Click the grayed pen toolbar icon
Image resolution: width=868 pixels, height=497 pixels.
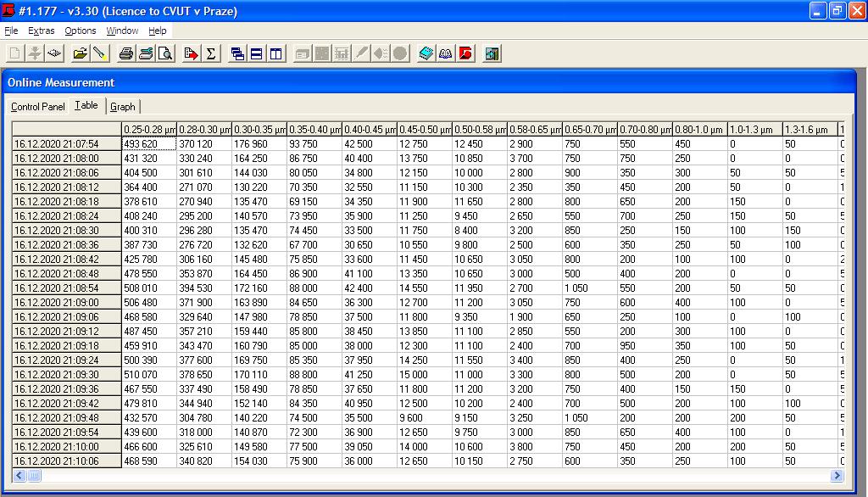point(361,53)
